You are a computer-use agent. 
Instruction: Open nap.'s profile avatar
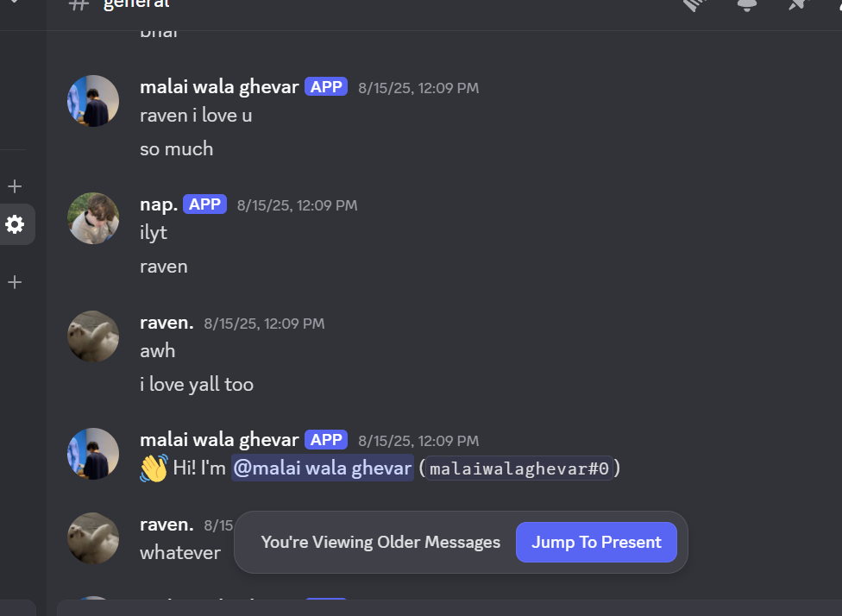click(x=93, y=218)
